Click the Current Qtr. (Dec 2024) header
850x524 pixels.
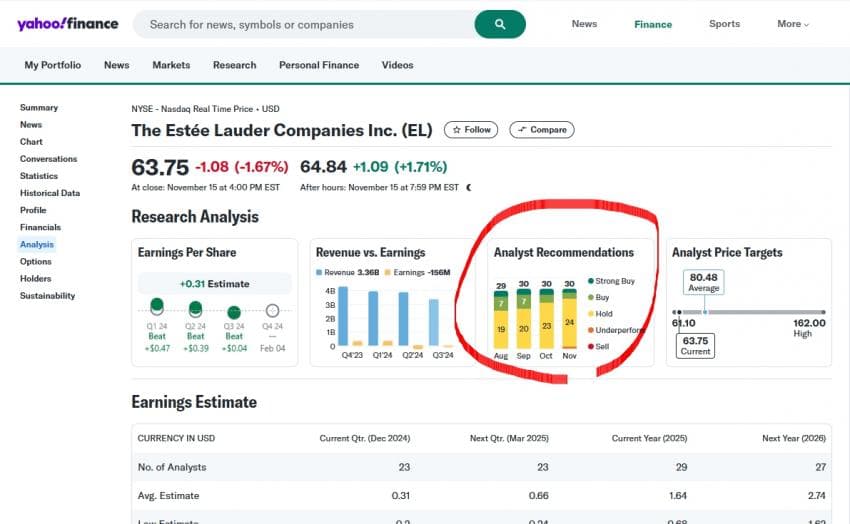[365, 438]
